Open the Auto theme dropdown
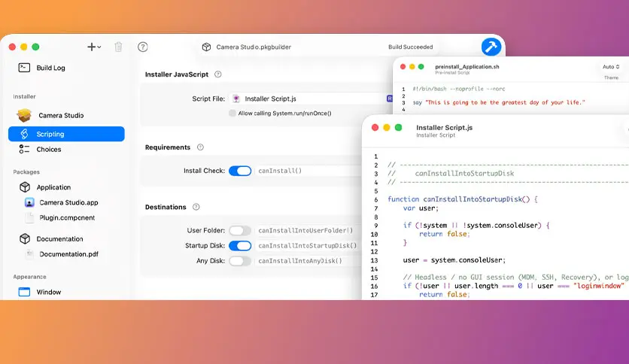Screen dimensions: 629x364 (x=611, y=66)
